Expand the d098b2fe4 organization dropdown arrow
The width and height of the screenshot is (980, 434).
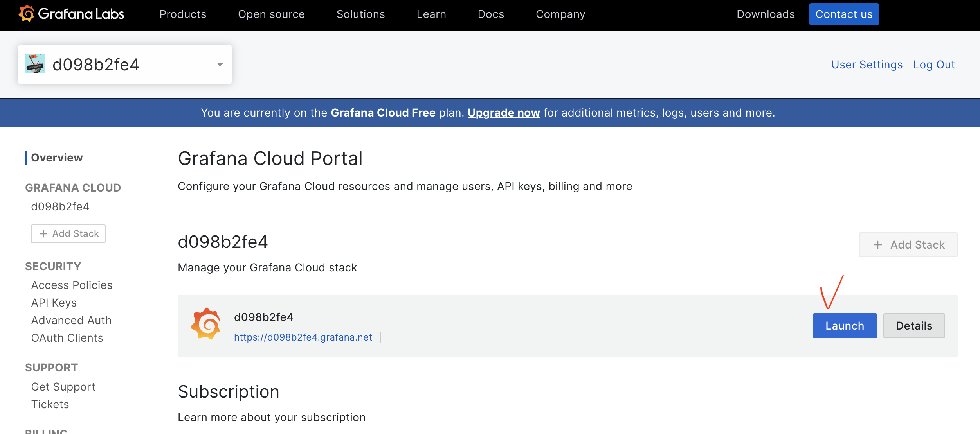(220, 64)
